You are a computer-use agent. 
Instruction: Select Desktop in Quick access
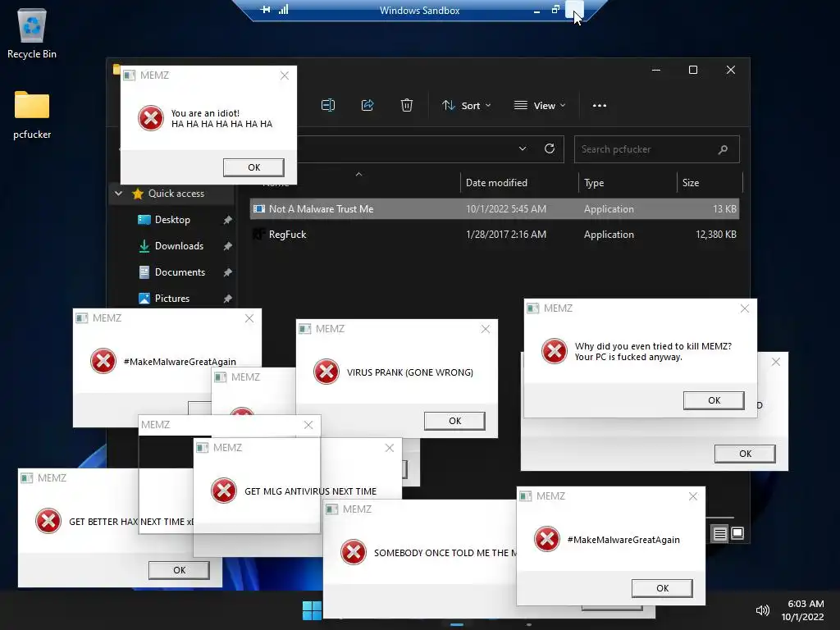[x=172, y=220]
